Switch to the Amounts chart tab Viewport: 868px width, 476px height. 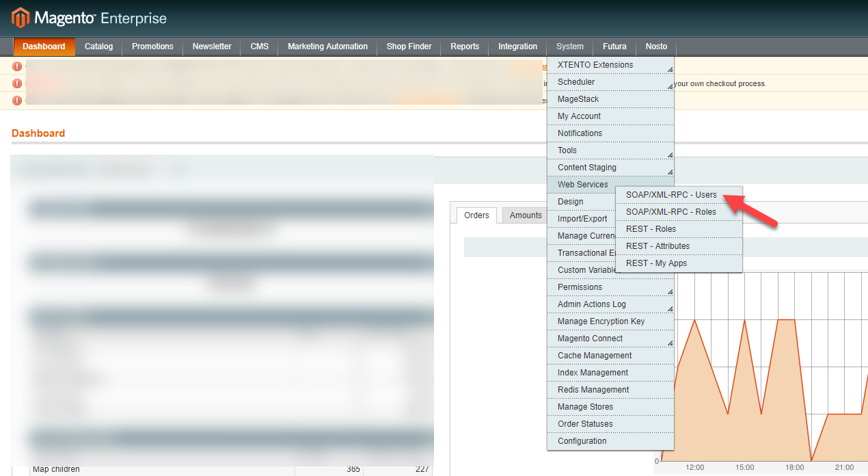[x=526, y=215]
